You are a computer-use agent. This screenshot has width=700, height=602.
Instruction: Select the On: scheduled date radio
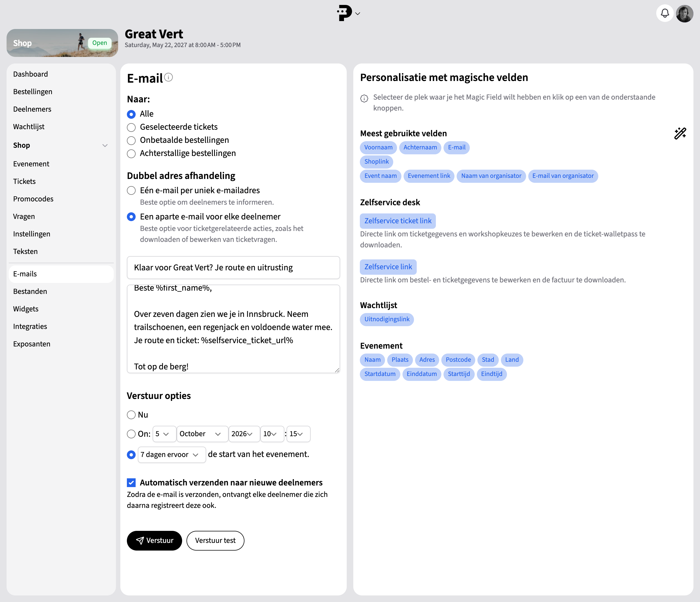tap(131, 434)
